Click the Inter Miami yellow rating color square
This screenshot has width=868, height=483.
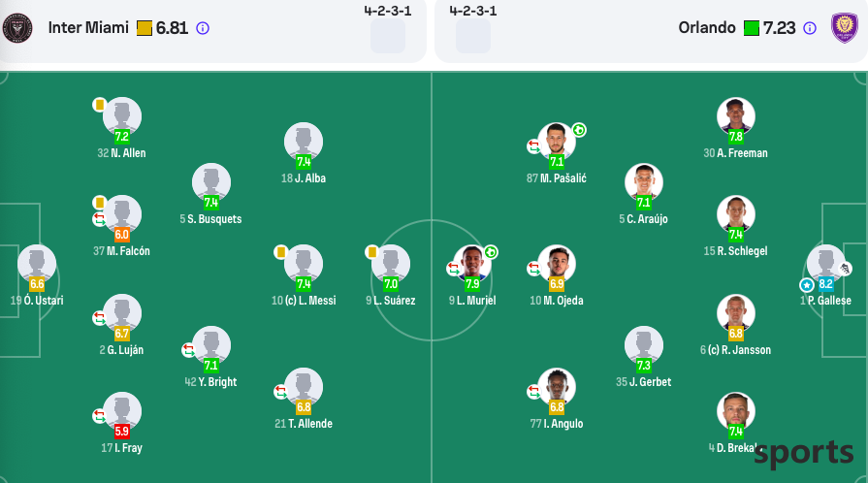tap(145, 28)
